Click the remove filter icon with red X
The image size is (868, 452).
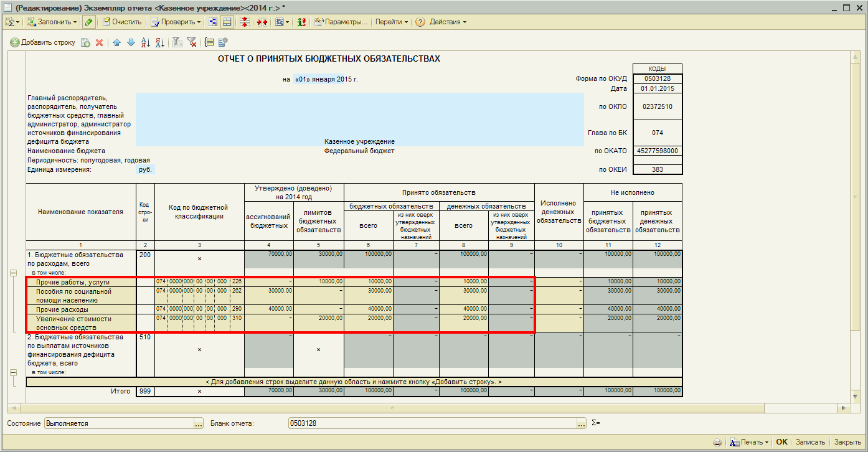tap(192, 42)
